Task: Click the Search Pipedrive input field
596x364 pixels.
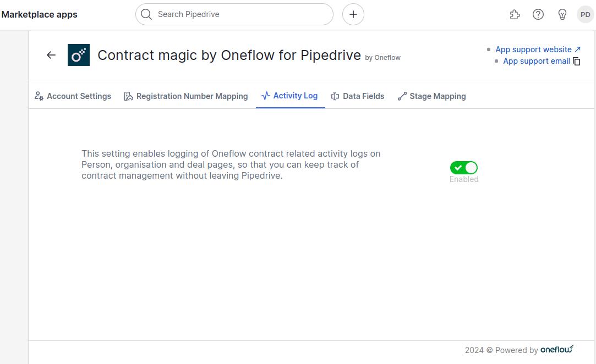Action: (234, 14)
